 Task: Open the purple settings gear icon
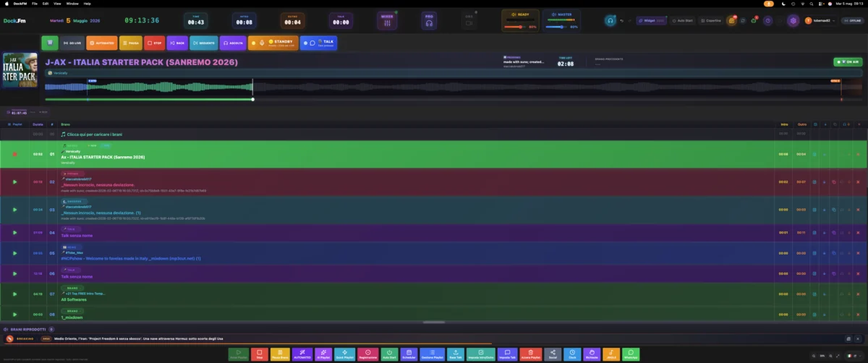click(x=793, y=20)
